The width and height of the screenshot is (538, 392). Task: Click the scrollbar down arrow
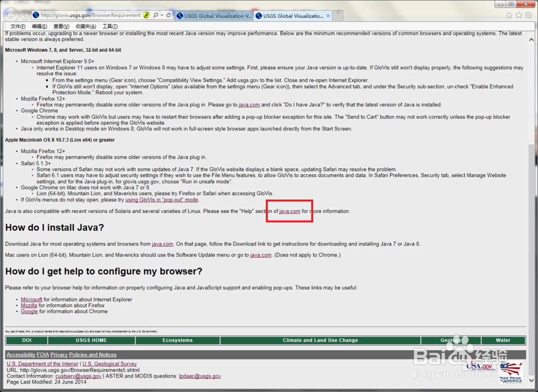pos(532,380)
